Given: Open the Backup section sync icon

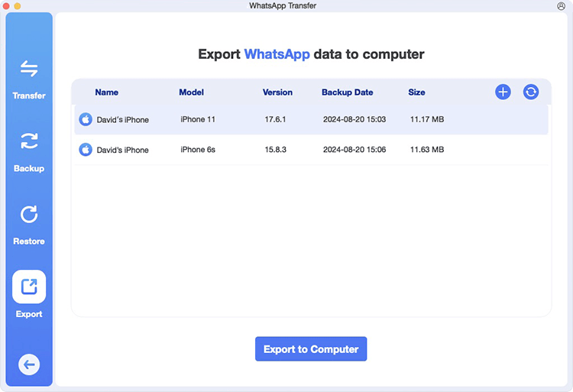Looking at the screenshot, I should (29, 141).
